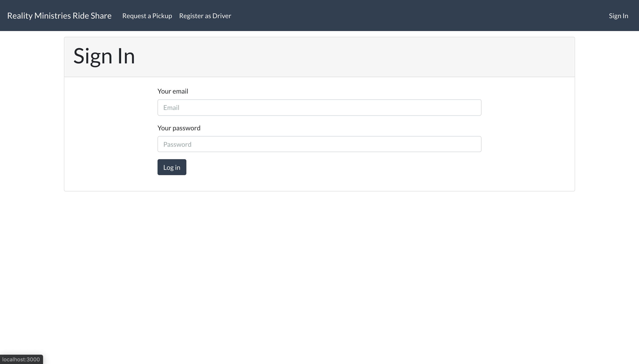
Task: Click the word 'Driver' in the navbar
Action: (222, 16)
